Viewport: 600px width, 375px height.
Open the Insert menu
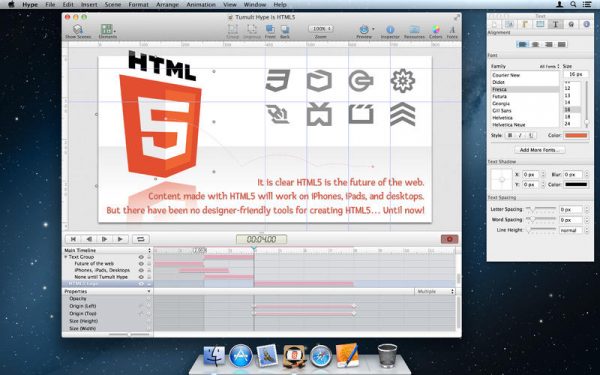click(x=89, y=5)
